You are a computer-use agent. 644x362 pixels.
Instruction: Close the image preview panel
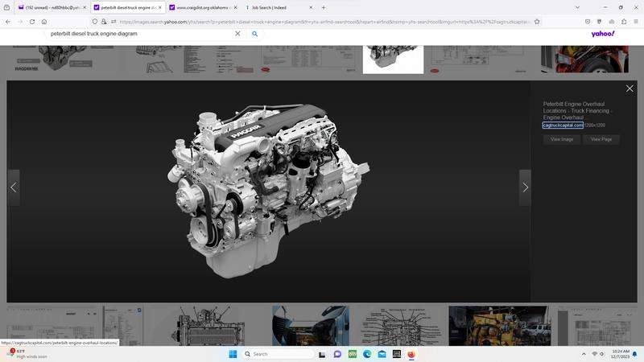pos(630,88)
